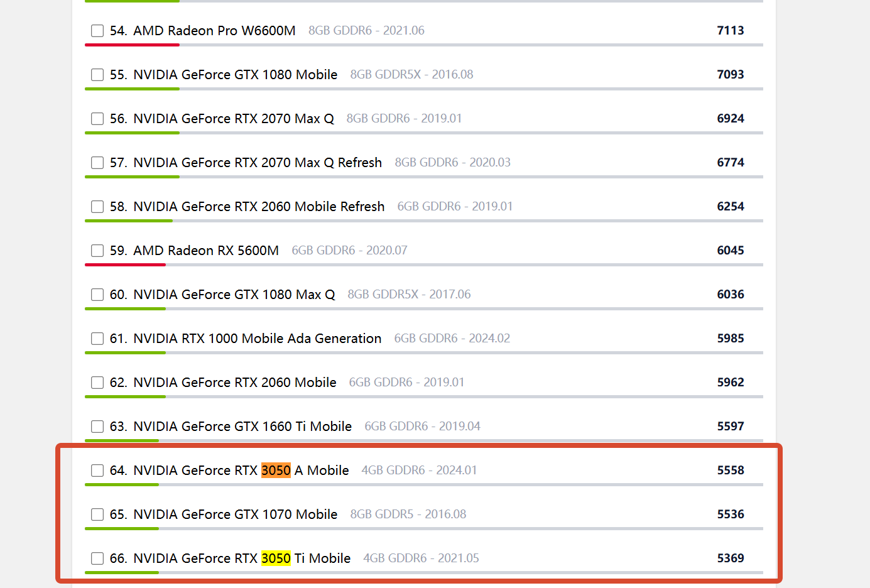The image size is (870, 588).
Task: Select the score value 6045
Action: pos(731,251)
